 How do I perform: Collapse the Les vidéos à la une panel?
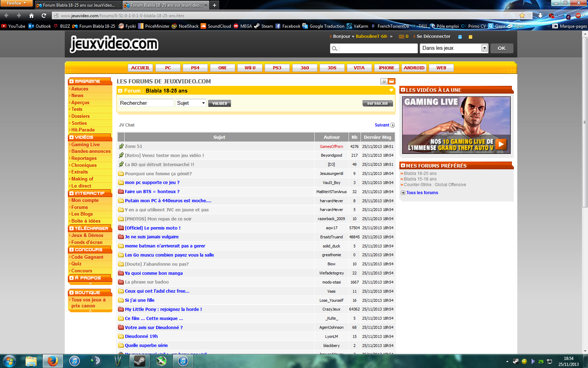(403, 90)
